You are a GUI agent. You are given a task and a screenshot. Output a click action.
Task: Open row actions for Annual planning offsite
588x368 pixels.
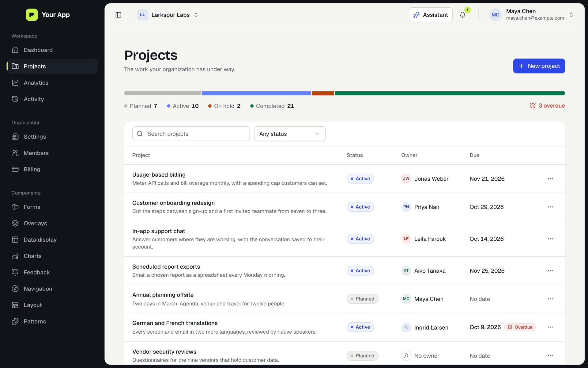pos(550,299)
